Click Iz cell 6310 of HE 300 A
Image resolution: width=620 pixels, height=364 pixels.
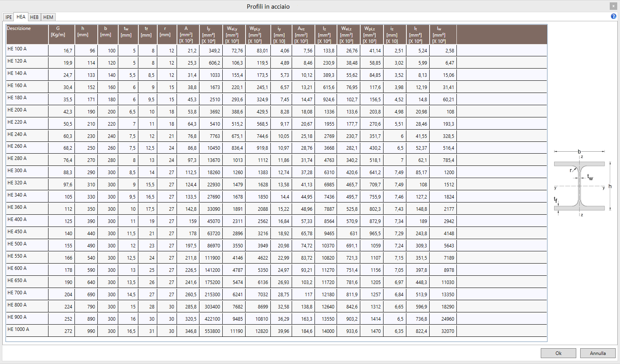tap(326, 173)
